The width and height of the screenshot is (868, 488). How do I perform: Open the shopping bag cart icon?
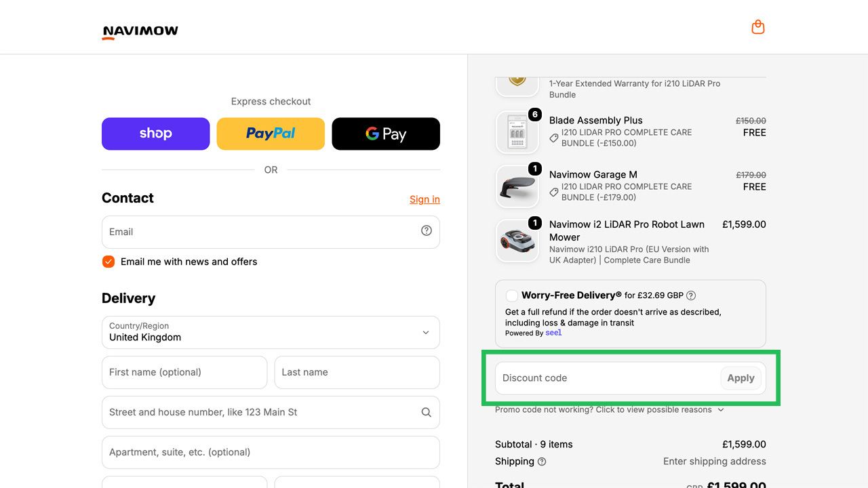[x=758, y=27]
